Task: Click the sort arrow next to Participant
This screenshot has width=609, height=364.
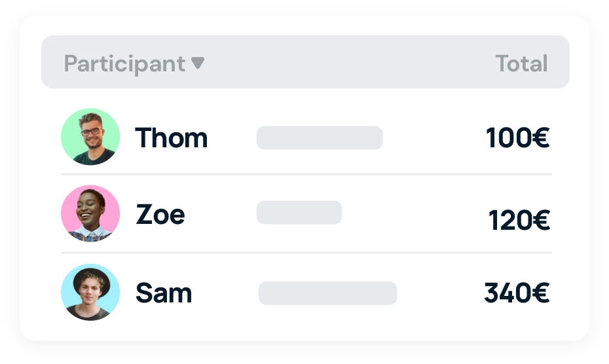Action: coord(198,64)
